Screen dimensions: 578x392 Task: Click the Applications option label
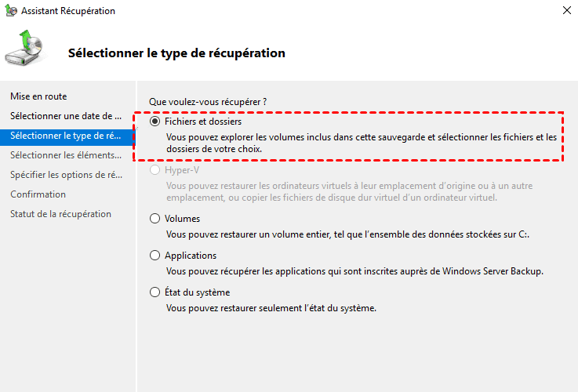[x=191, y=256]
